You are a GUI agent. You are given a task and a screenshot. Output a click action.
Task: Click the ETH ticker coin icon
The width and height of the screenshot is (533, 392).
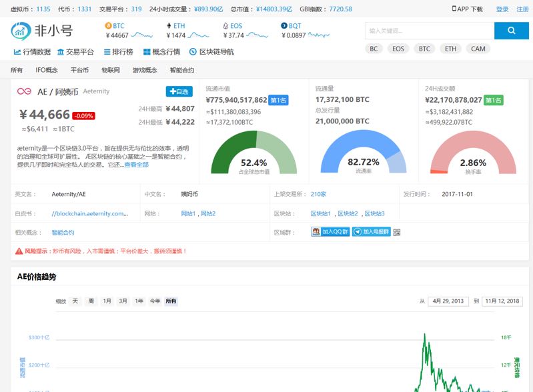point(167,26)
